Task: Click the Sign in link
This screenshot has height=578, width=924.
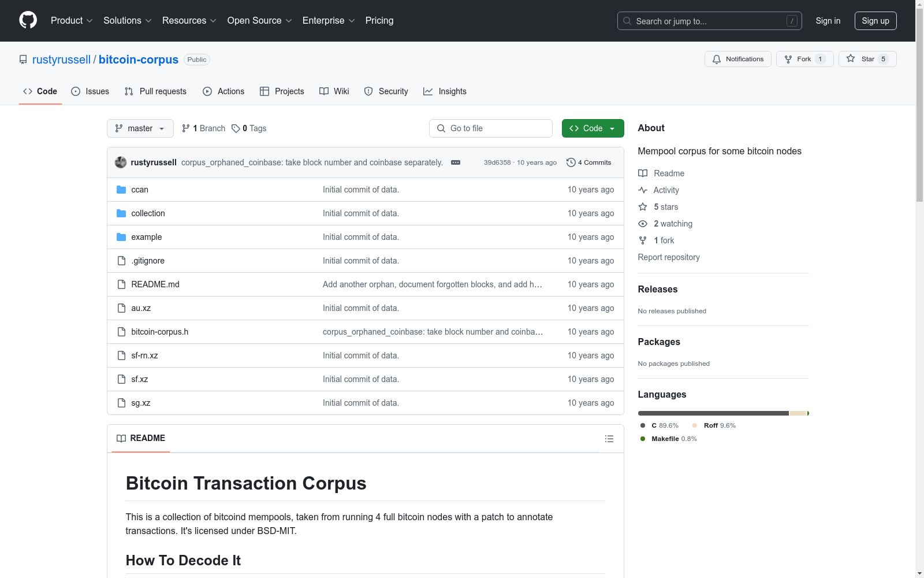Action: pos(828,21)
